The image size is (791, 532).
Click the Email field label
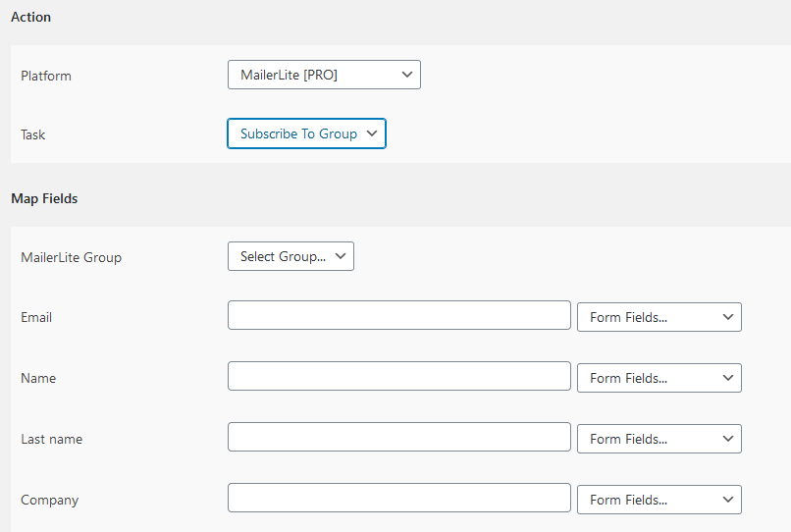(x=36, y=317)
